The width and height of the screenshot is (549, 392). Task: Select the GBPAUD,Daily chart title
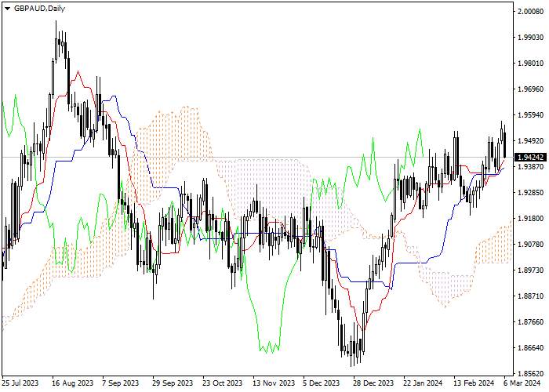click(x=39, y=9)
